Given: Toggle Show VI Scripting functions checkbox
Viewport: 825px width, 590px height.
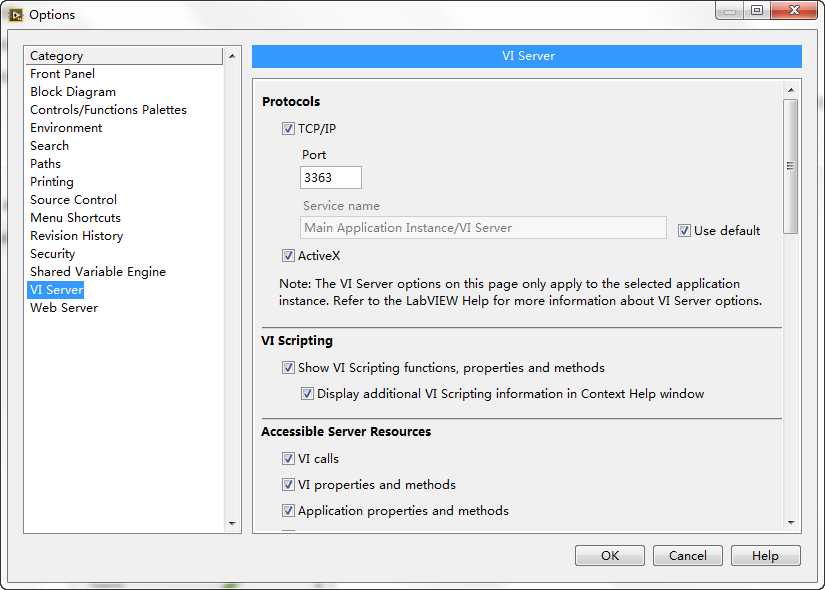Looking at the screenshot, I should tap(288, 367).
